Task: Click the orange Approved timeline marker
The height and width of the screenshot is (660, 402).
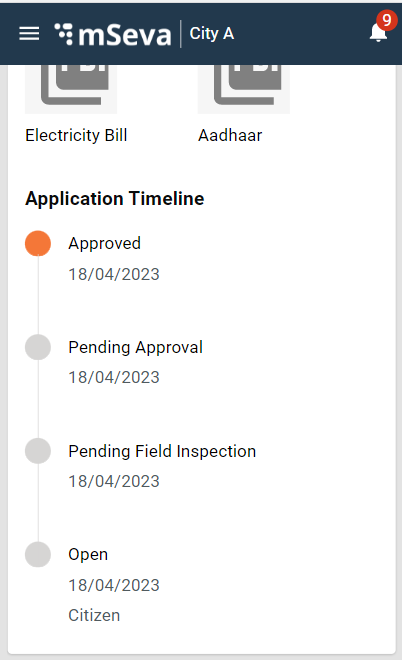Action: (38, 243)
